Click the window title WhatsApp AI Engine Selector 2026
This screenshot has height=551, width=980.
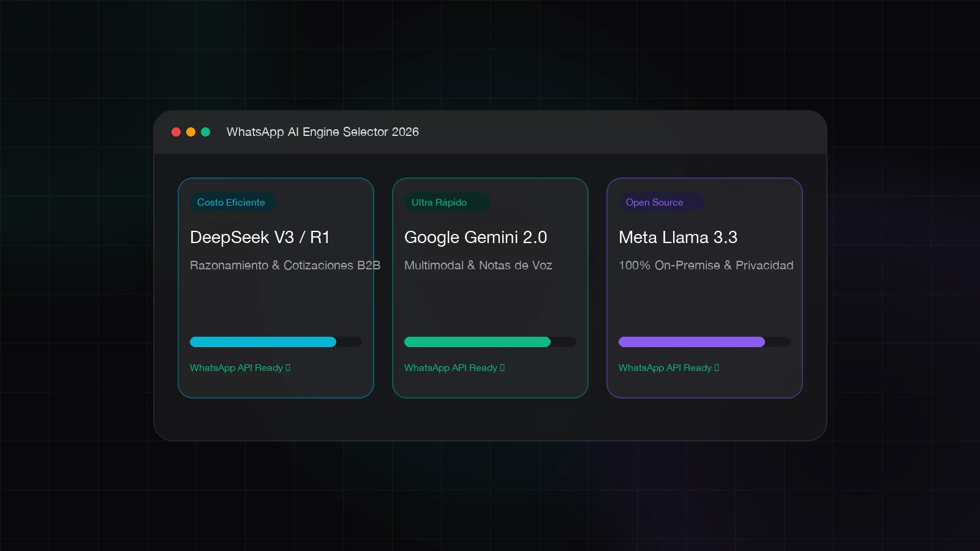323,132
